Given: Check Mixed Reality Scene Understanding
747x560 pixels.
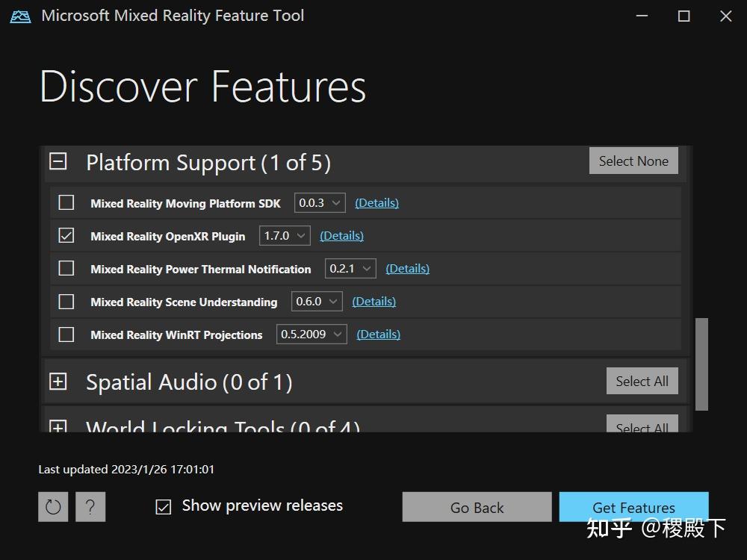Looking at the screenshot, I should click(66, 302).
